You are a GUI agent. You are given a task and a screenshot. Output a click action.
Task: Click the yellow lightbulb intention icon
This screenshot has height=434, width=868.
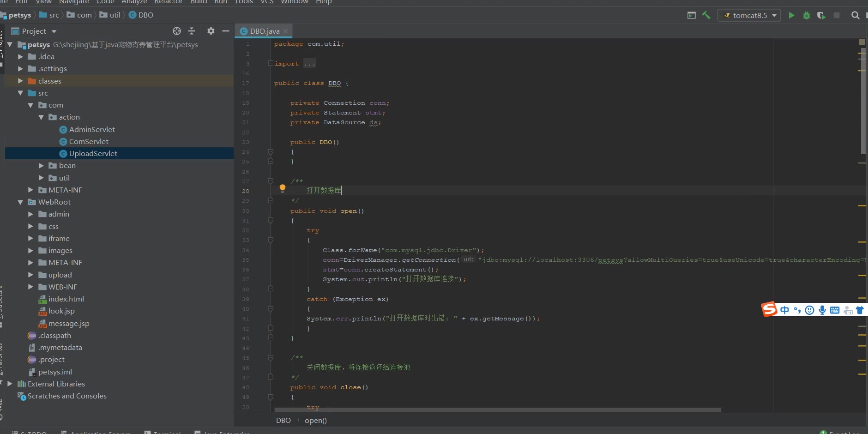(x=283, y=188)
